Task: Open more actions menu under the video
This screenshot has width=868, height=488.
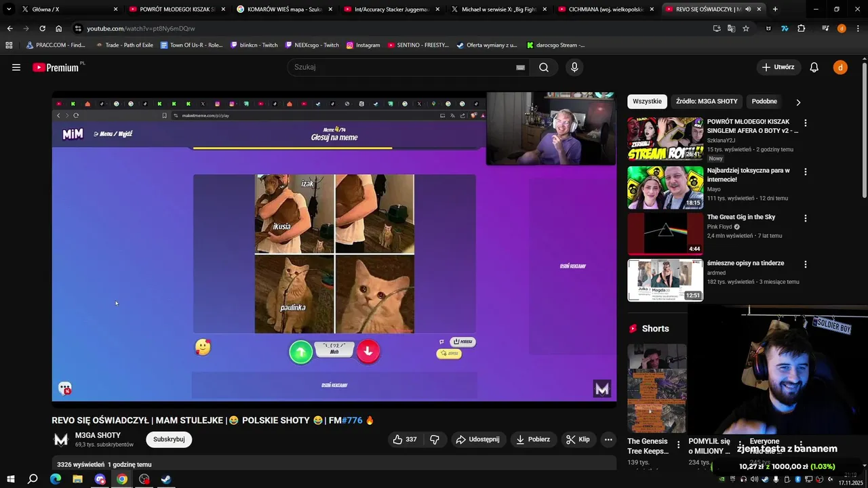Action: click(x=608, y=439)
